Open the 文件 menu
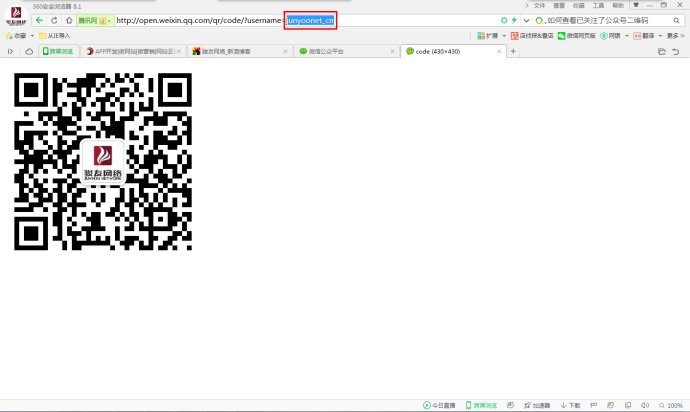Viewport: 690px width, 412px height. 540,6
